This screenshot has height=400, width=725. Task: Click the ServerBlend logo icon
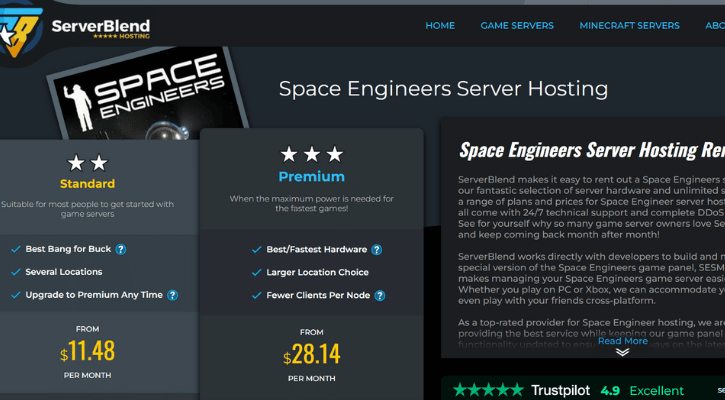20,31
